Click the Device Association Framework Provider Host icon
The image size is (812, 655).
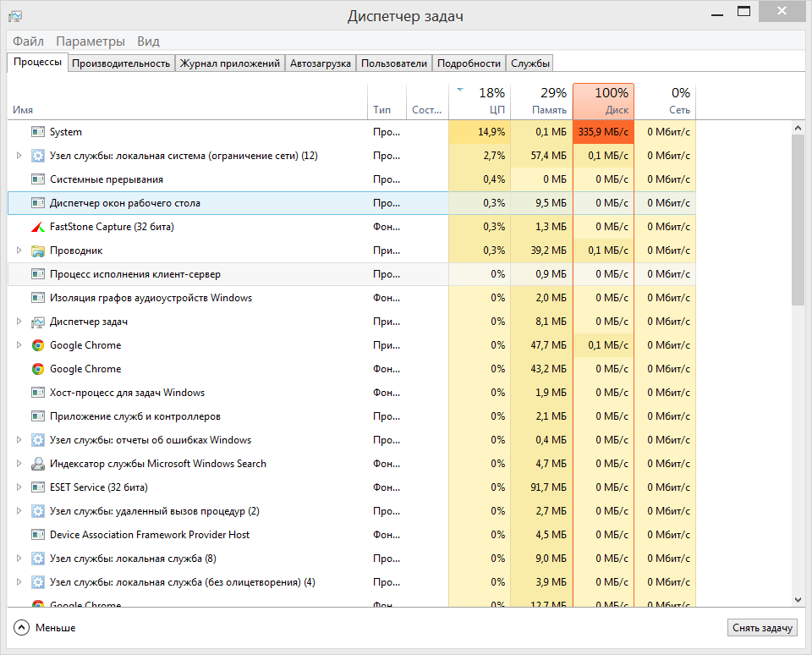37,535
